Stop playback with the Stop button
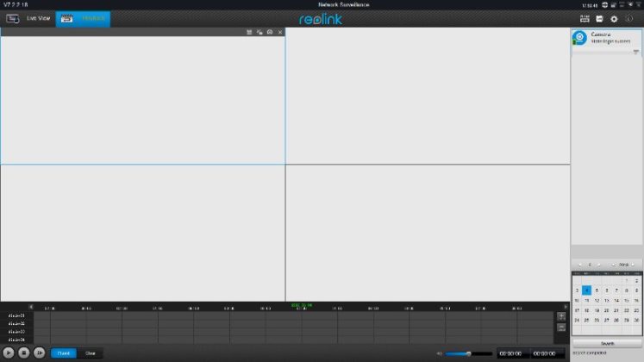 (x=24, y=353)
